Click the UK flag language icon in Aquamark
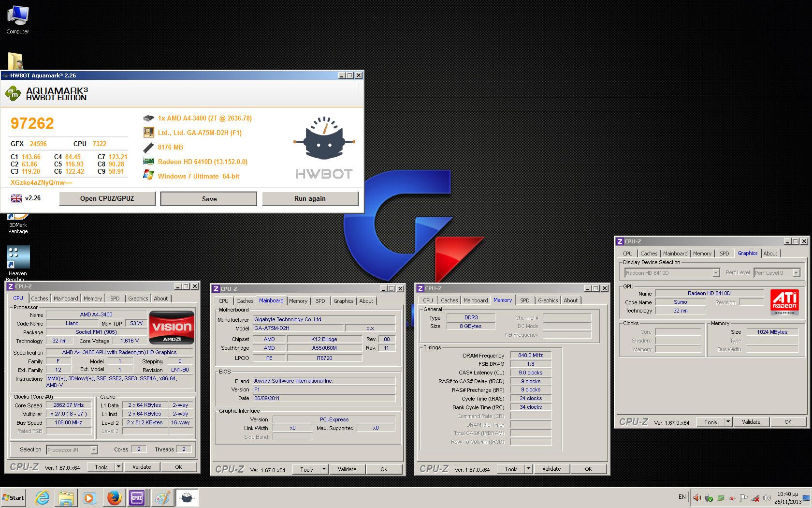 [16, 198]
